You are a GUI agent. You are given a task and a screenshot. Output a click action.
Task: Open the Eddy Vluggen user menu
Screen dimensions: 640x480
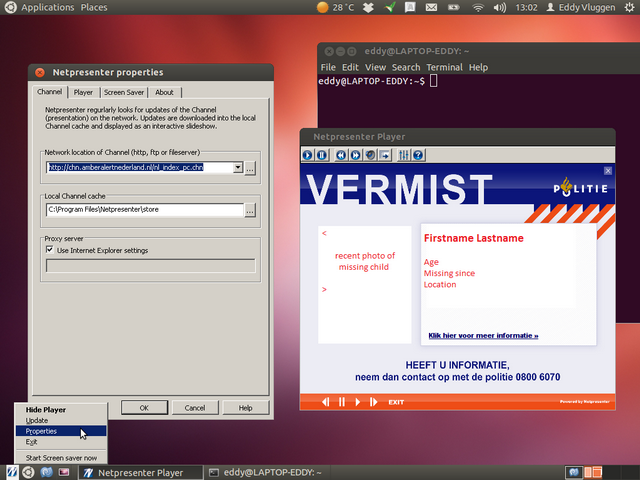[x=581, y=7]
